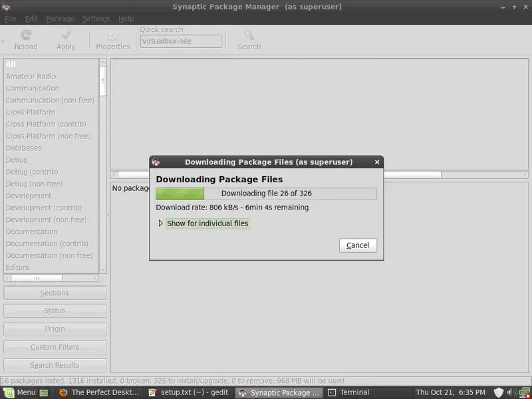Select the Development (contrib) section

coord(51,207)
